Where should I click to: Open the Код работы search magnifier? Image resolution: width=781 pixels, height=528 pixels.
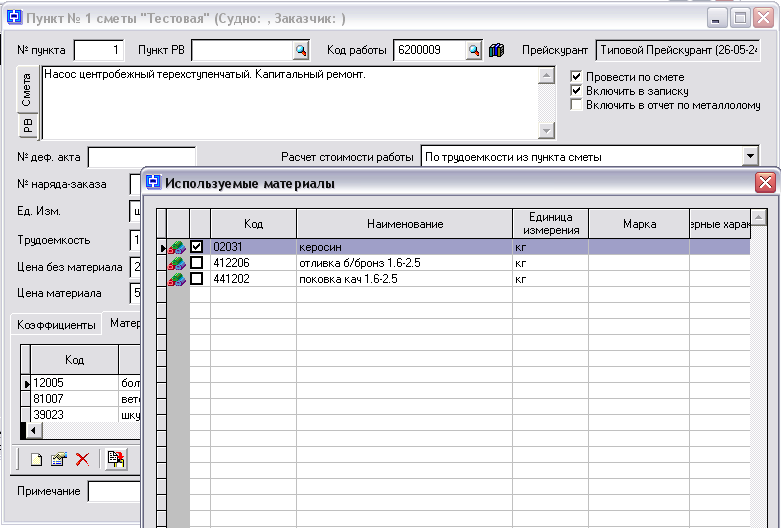474,50
